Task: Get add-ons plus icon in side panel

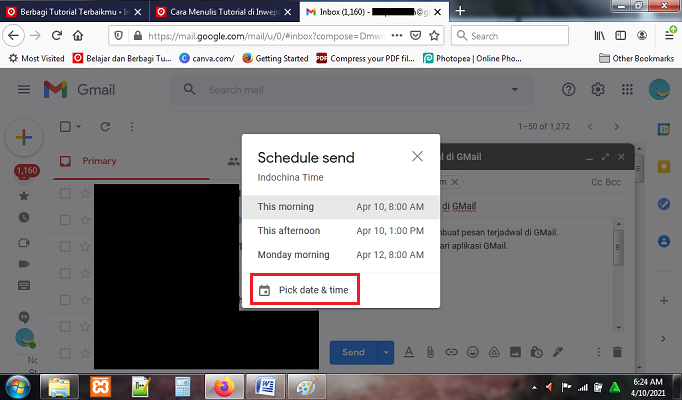Action: coord(664,300)
